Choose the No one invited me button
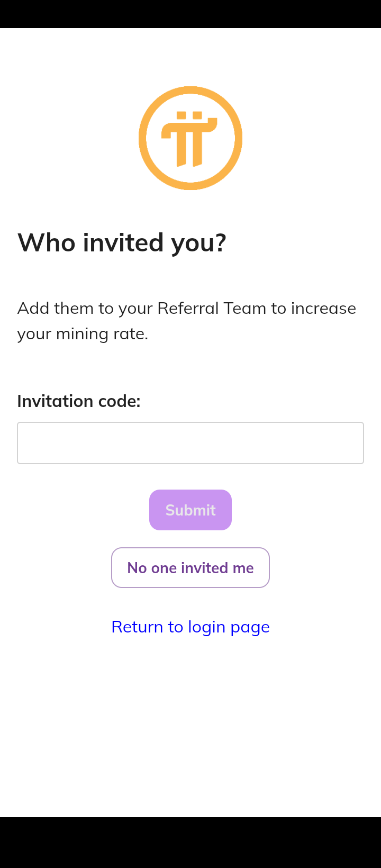 point(190,568)
